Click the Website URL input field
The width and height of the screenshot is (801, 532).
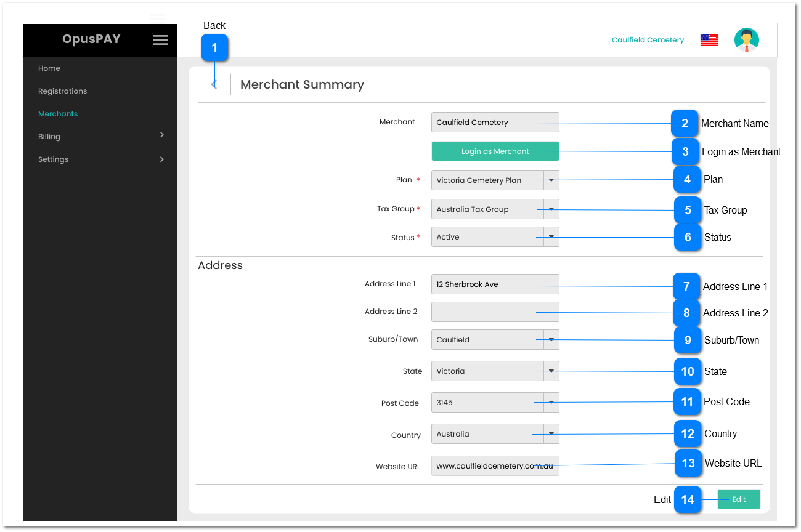495,466
